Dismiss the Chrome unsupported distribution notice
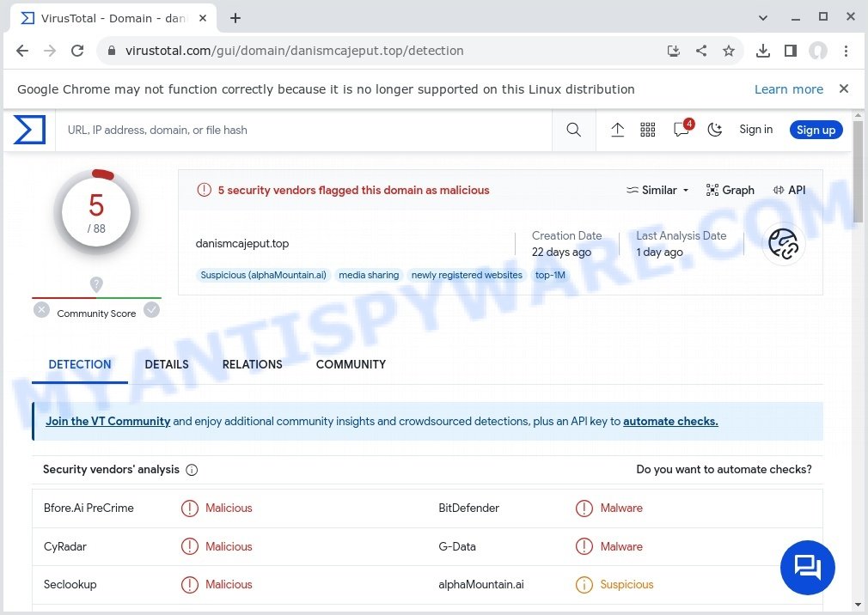868x615 pixels. [844, 88]
